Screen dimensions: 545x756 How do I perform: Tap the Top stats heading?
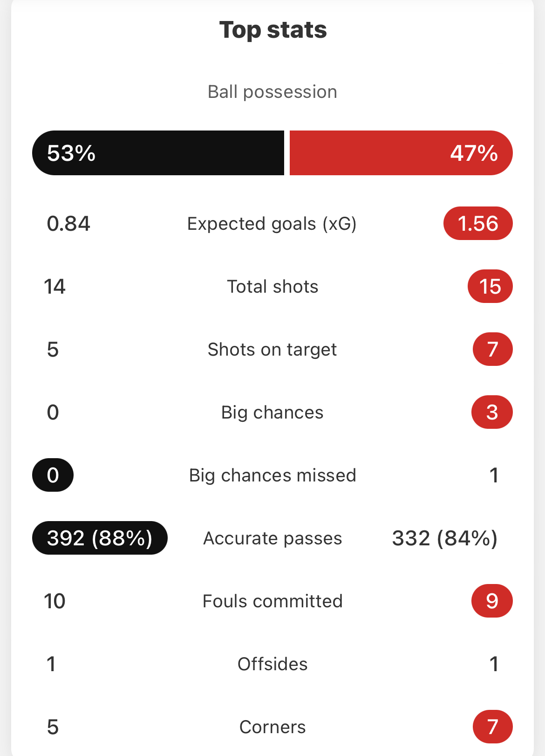click(x=273, y=30)
